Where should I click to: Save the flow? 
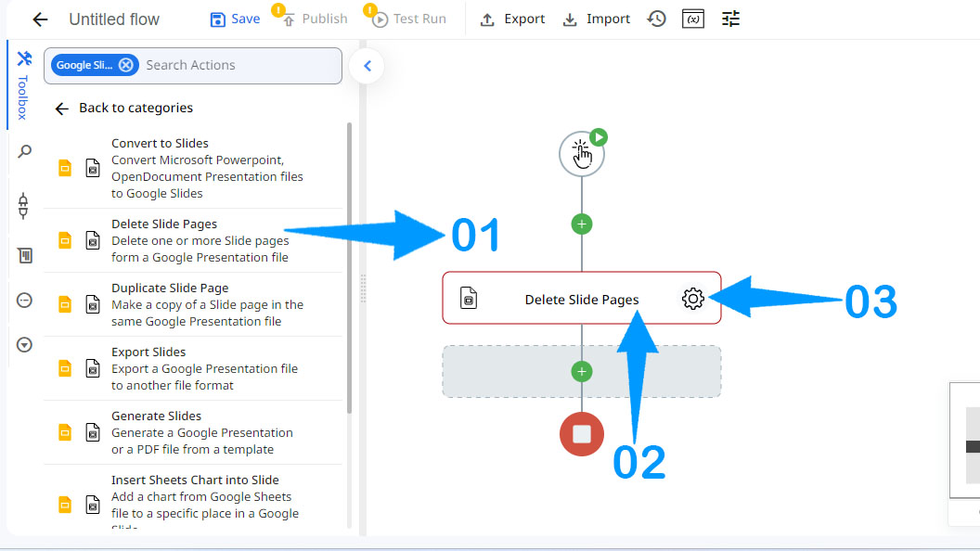235,19
